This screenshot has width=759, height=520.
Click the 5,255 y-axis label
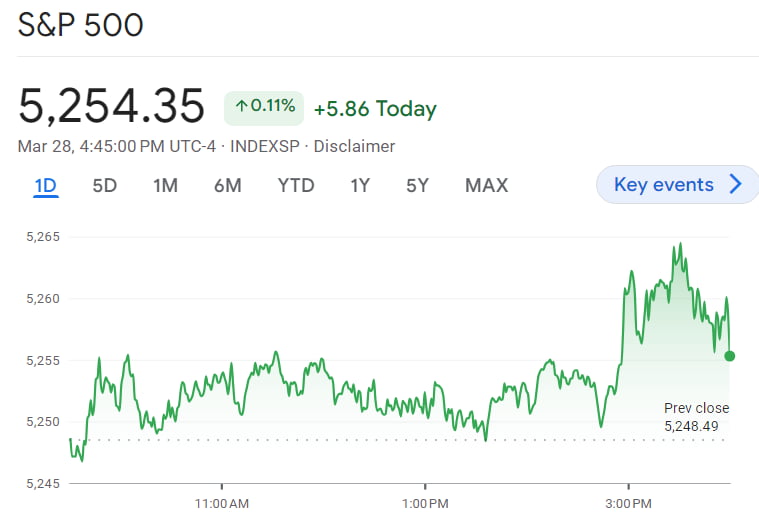pos(43,361)
